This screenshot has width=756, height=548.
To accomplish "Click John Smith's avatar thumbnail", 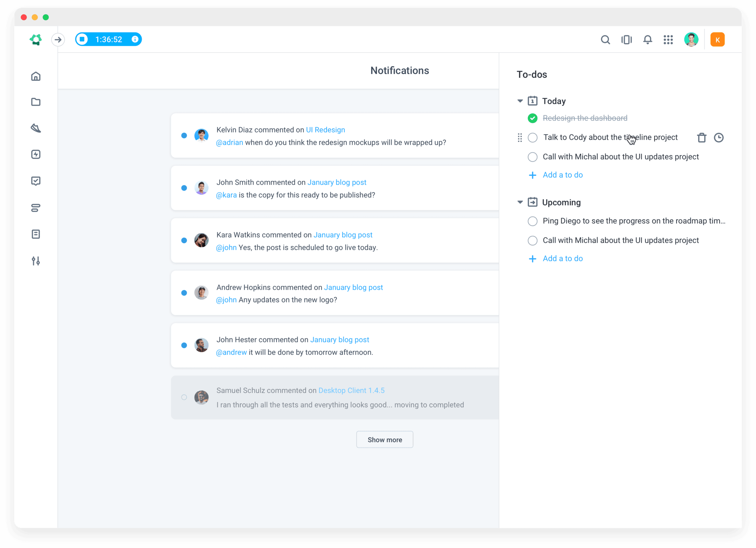I will (x=201, y=188).
